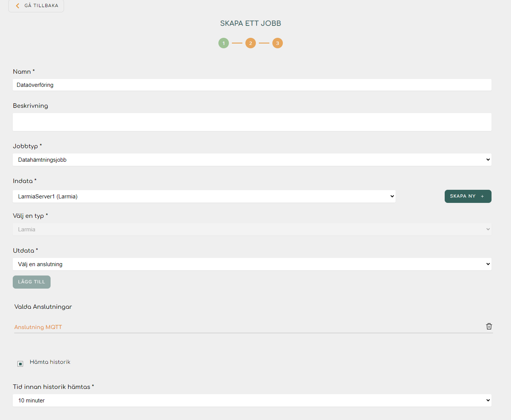
Task: Go to step 2 in the wizard
Action: 251,43
